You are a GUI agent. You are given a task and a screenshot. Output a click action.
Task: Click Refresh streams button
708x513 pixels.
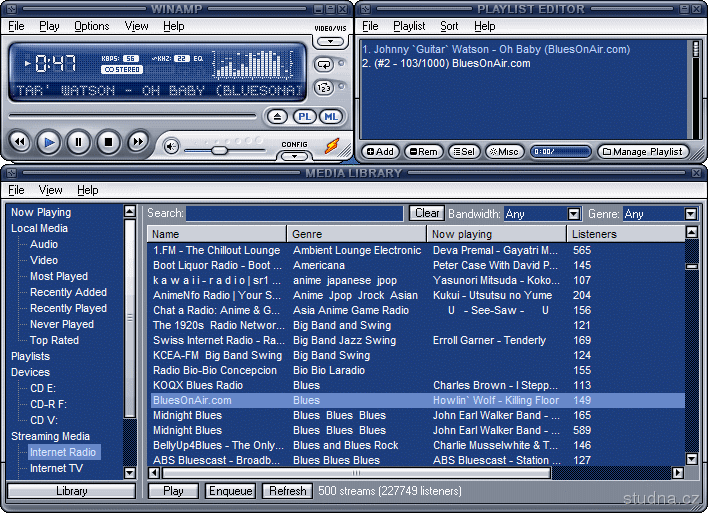pos(287,491)
